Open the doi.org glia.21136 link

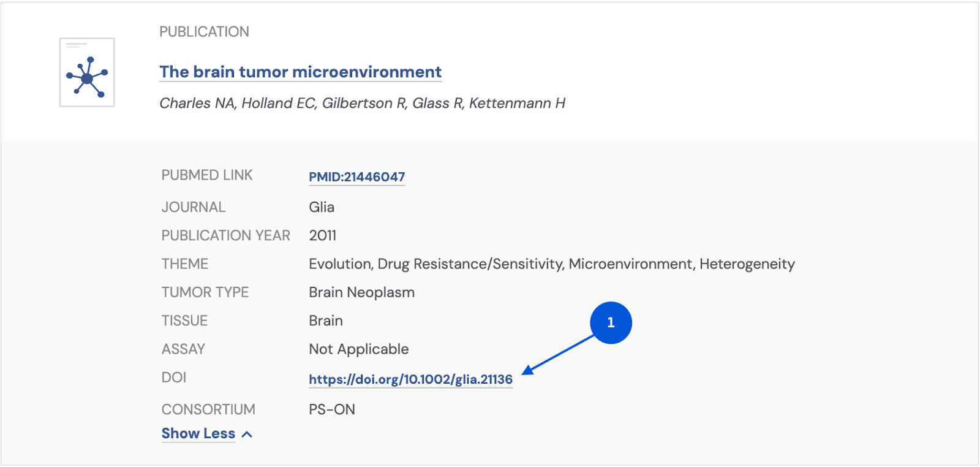[x=410, y=379]
